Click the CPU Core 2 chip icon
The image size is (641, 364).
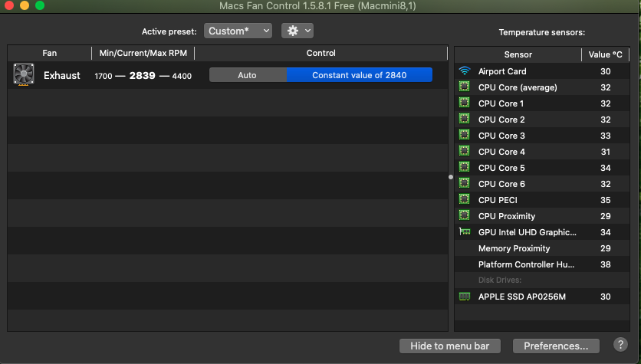(465, 119)
